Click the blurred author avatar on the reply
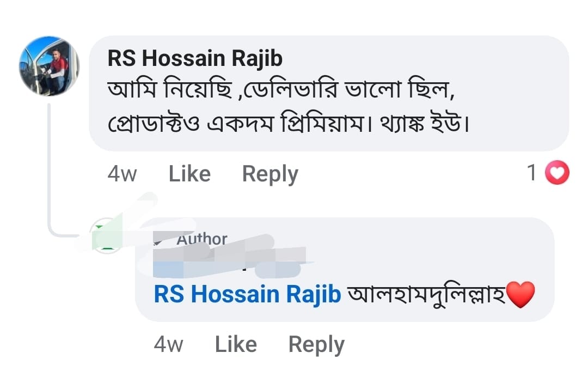 click(x=107, y=236)
